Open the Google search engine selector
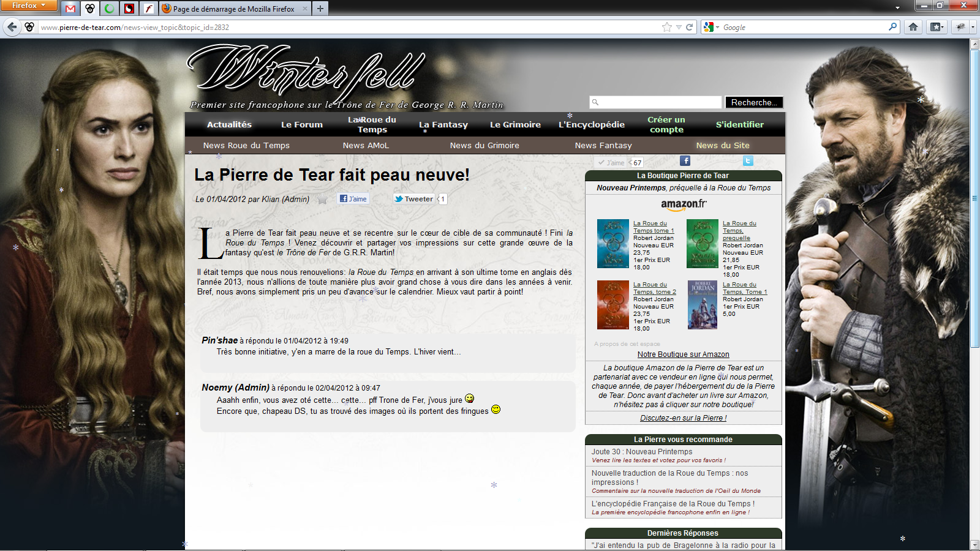 pyautogui.click(x=711, y=27)
